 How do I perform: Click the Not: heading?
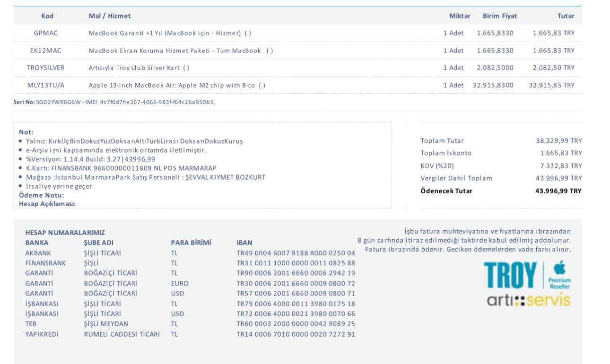click(26, 132)
